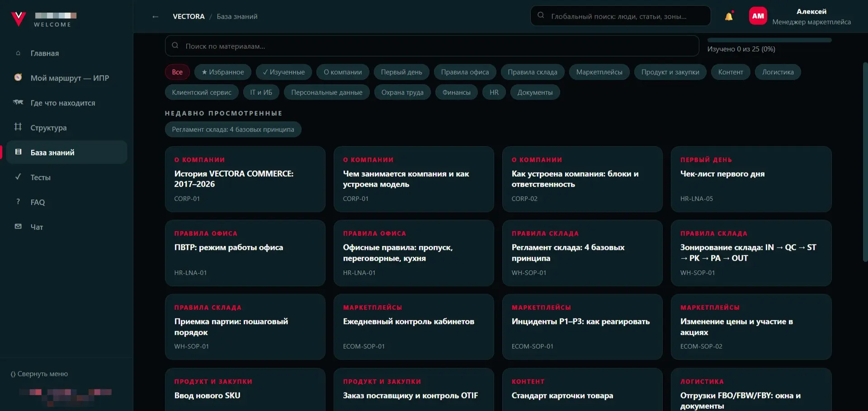Filter by Охрана труда chip
This screenshot has width=868, height=411.
point(402,92)
